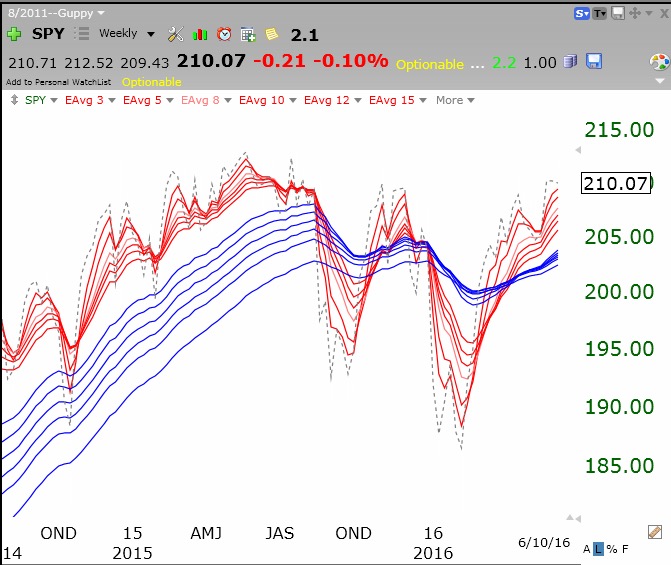Click the 6/10/16 date label
Viewport: 671px width, 565px height.
[x=544, y=543]
